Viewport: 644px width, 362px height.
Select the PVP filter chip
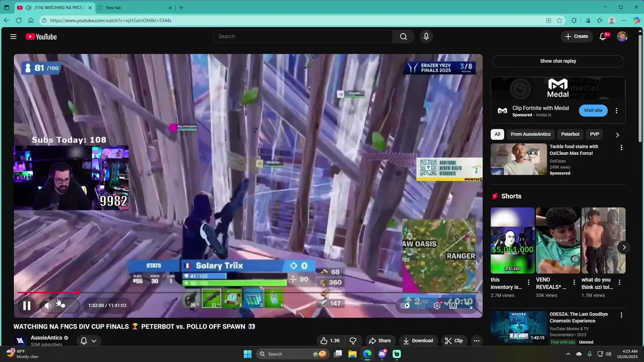tap(595, 134)
